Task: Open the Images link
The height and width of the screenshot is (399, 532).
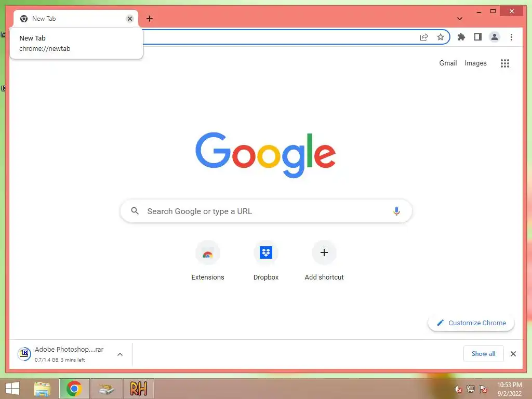Action: click(x=475, y=63)
